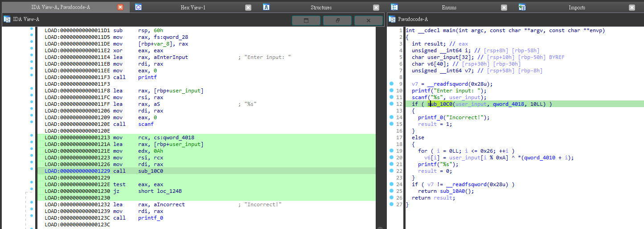Click the xor eax, eax instruction
Screen dimensions: 644x229
click(x=138, y=50)
